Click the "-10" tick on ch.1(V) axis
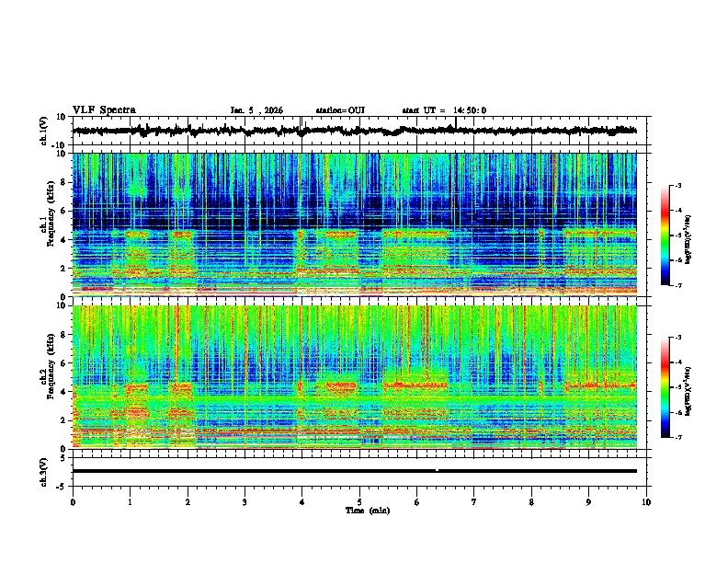The image size is (728, 563). [x=60, y=145]
